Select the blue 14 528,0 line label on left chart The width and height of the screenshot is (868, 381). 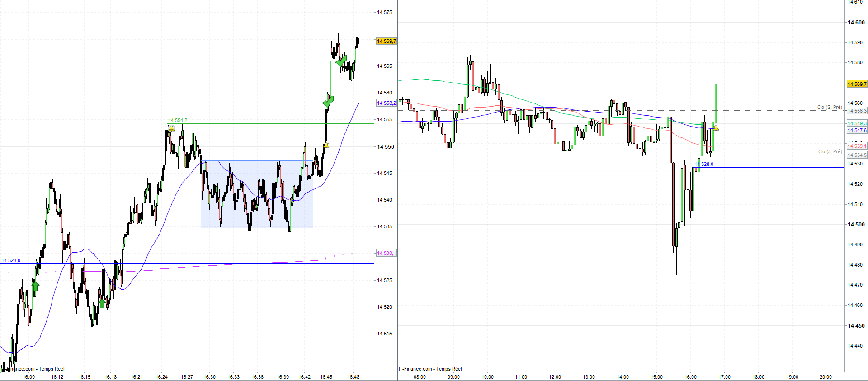coord(11,260)
